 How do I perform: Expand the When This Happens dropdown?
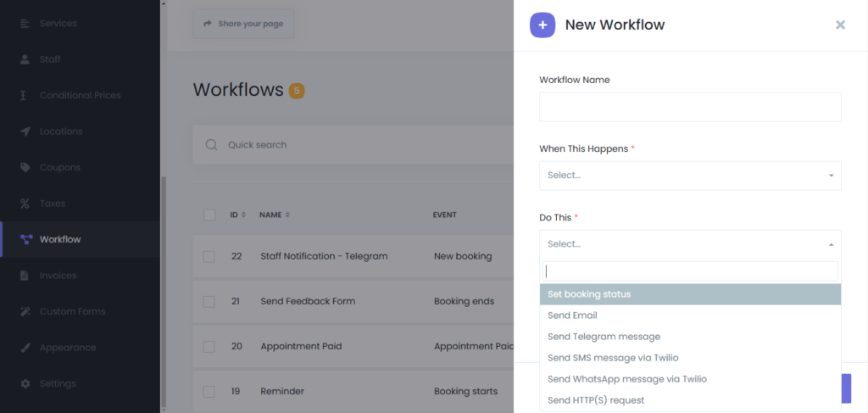(x=690, y=176)
